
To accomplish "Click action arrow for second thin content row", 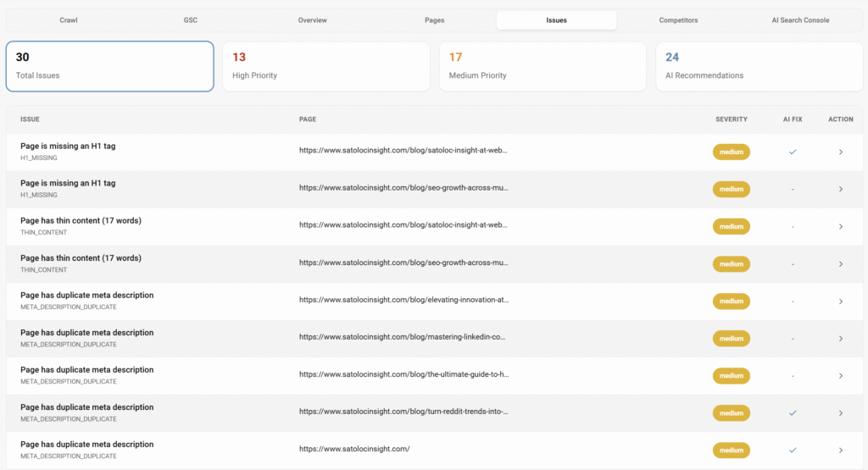I will coord(840,264).
